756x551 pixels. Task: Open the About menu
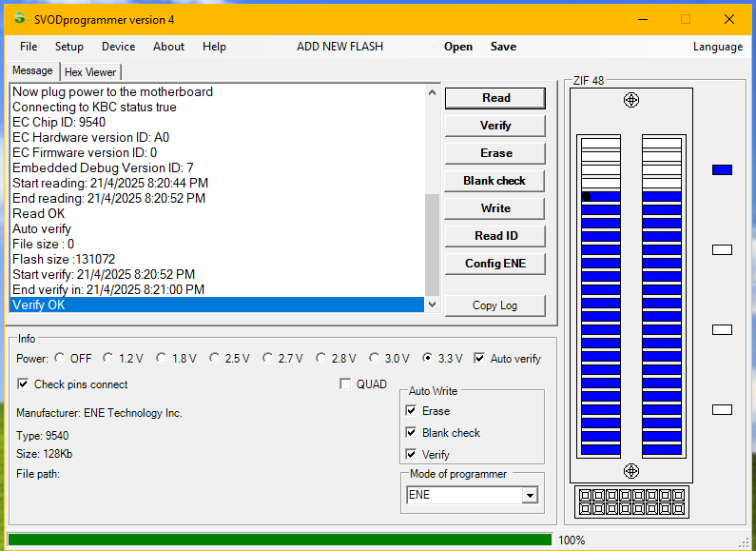pos(168,47)
